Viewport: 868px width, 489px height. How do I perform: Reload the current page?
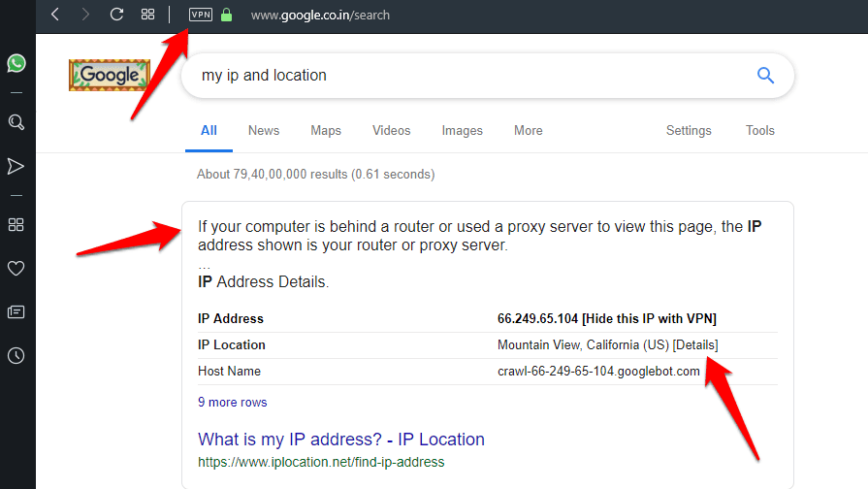[x=116, y=15]
